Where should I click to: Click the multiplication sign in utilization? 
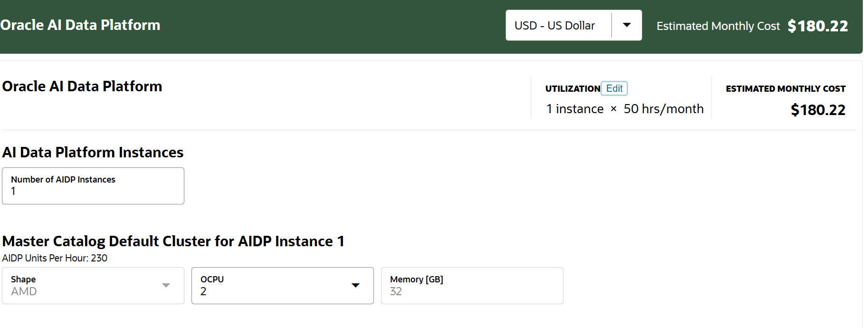(x=613, y=109)
